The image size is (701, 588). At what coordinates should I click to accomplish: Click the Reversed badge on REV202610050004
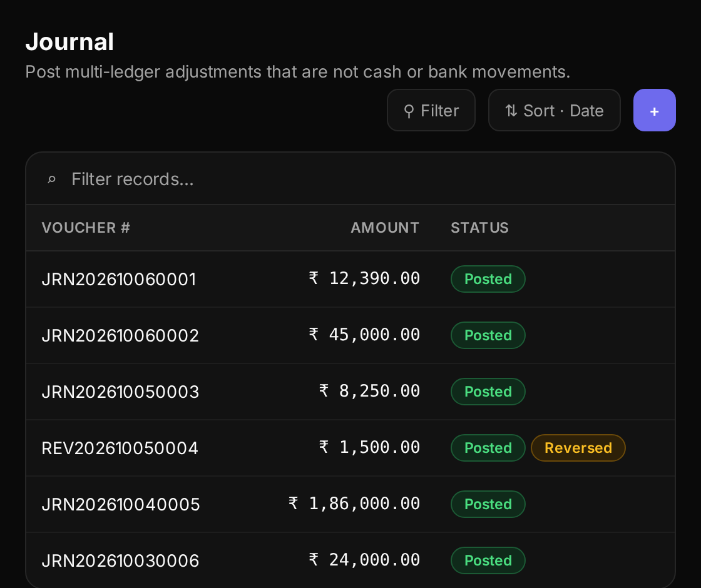click(x=578, y=448)
